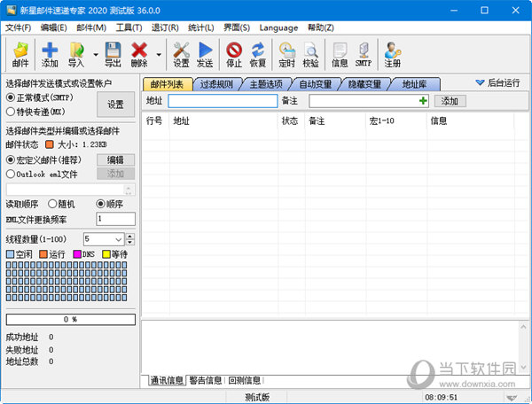Open the 邮件 mail toolbar icon

pos(20,54)
